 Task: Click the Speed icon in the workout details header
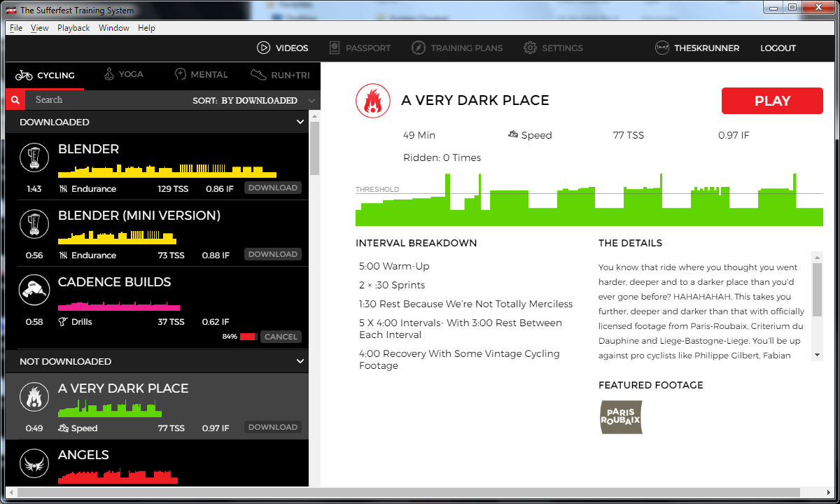point(513,134)
